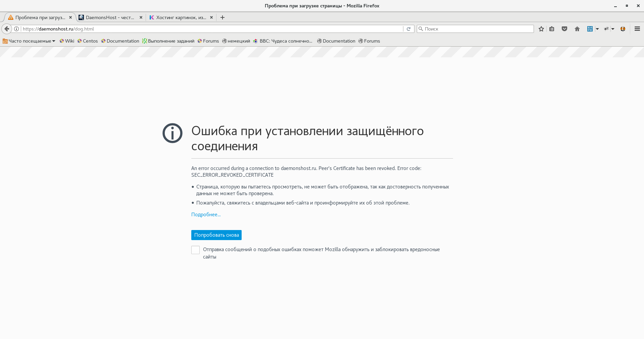Show bookmarks list icon
The height and width of the screenshot is (339, 644).
point(552,29)
